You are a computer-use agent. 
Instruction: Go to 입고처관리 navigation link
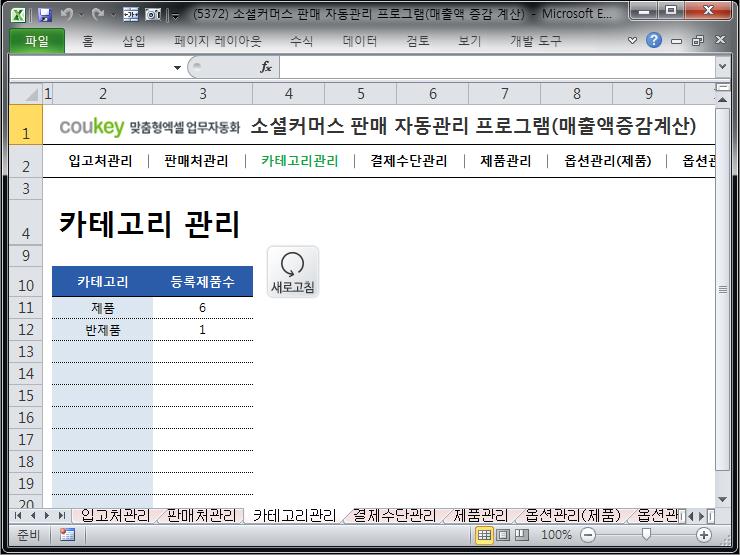click(101, 161)
